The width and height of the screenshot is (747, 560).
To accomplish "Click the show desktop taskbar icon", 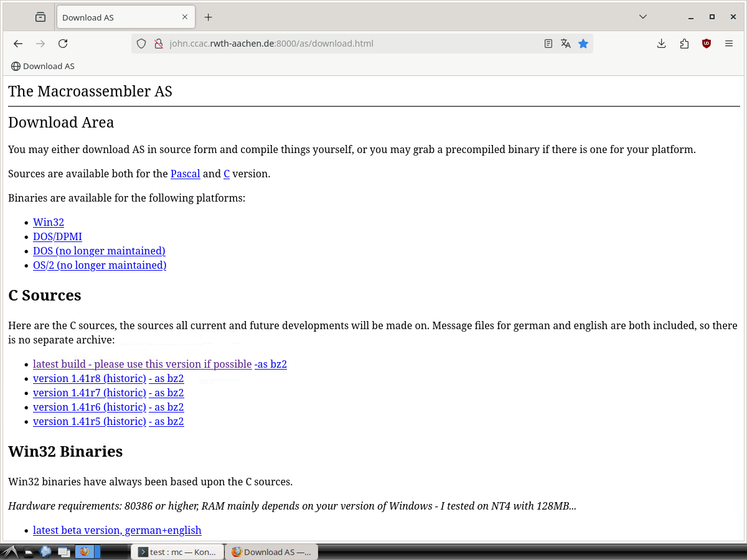I will pyautogui.click(x=29, y=552).
